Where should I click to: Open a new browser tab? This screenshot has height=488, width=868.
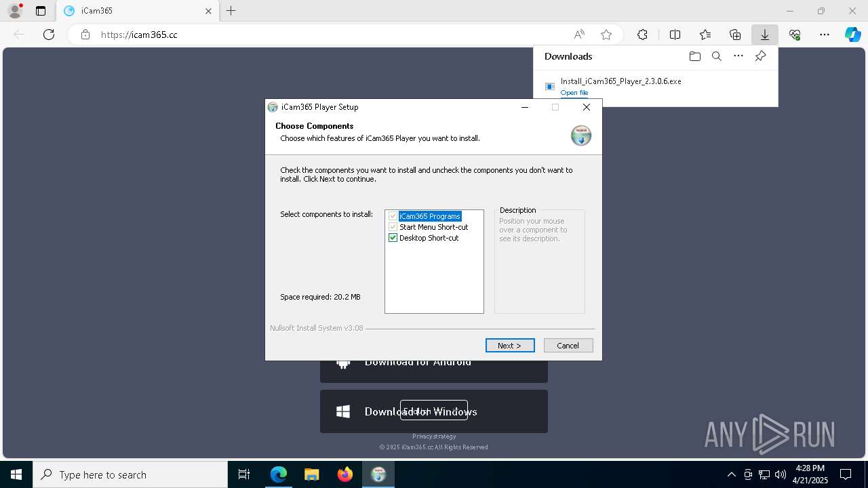click(x=231, y=11)
